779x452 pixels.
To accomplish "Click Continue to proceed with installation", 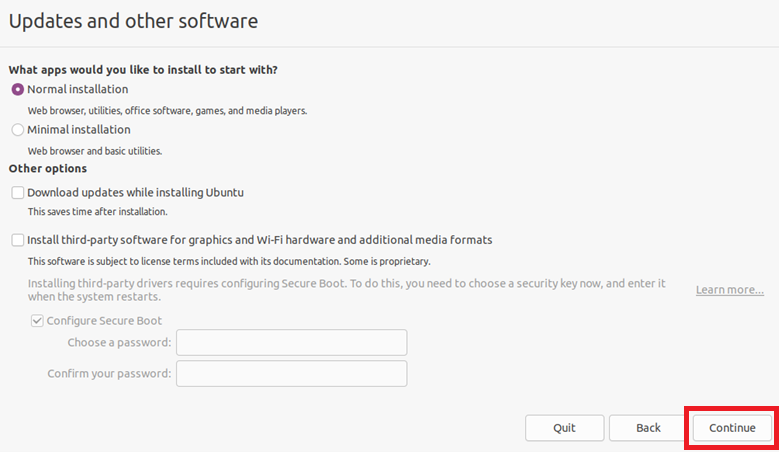I will coord(732,428).
